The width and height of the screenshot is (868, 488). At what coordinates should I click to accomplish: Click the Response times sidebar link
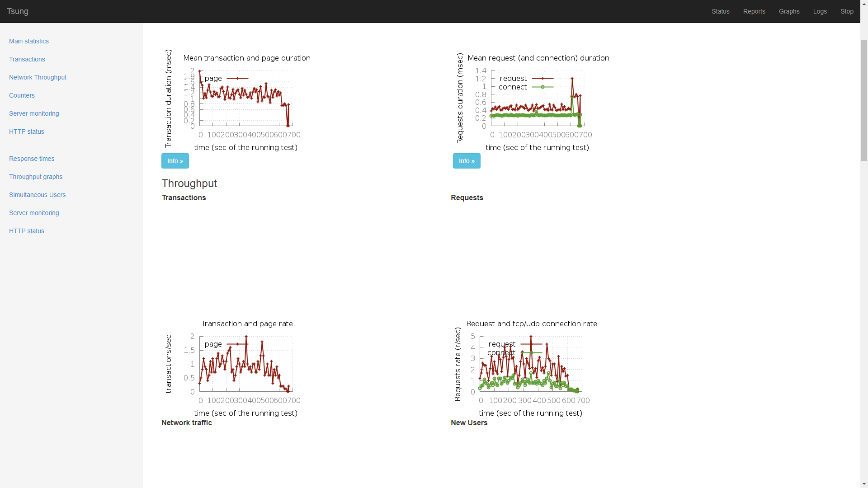[x=32, y=159]
